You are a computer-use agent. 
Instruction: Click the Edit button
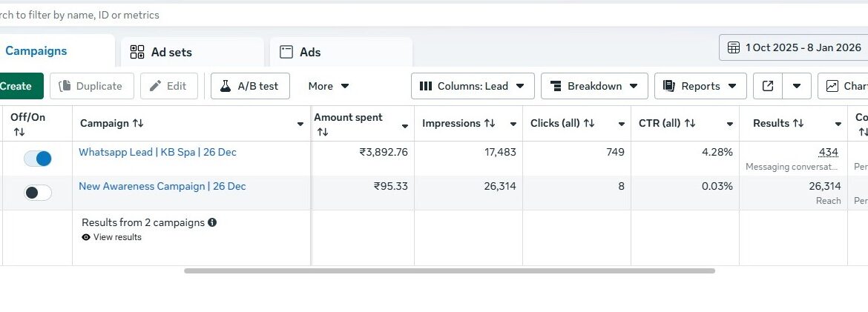point(169,86)
